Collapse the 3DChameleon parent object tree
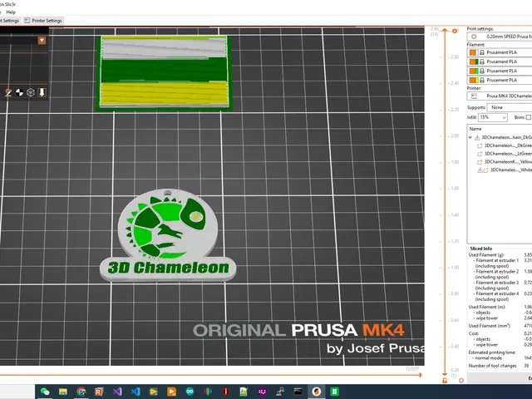532x399 pixels. pos(470,137)
